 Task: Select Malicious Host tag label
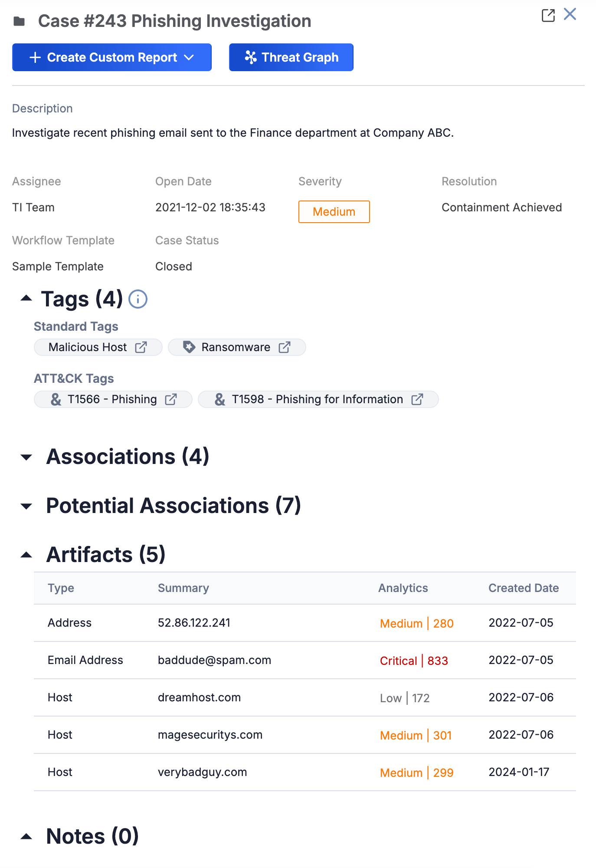88,347
